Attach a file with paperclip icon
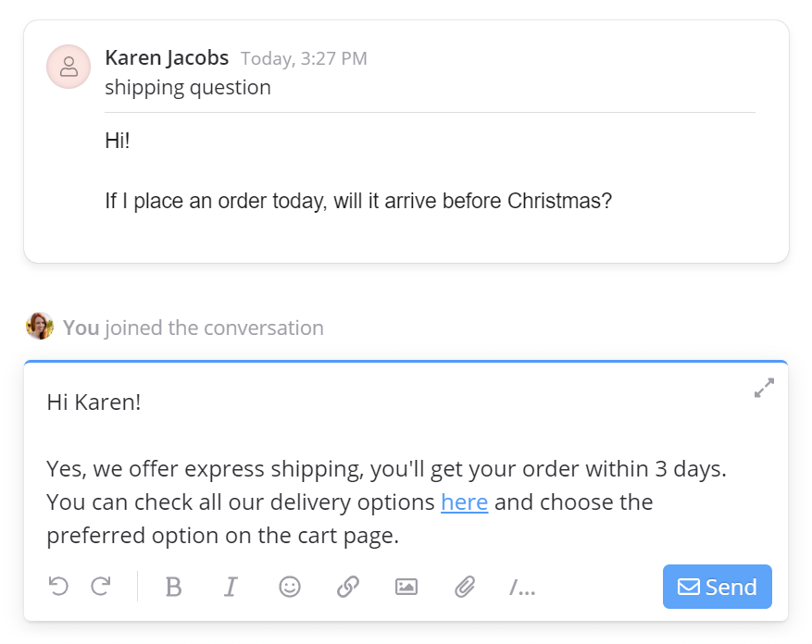The width and height of the screenshot is (812, 644). (464, 587)
